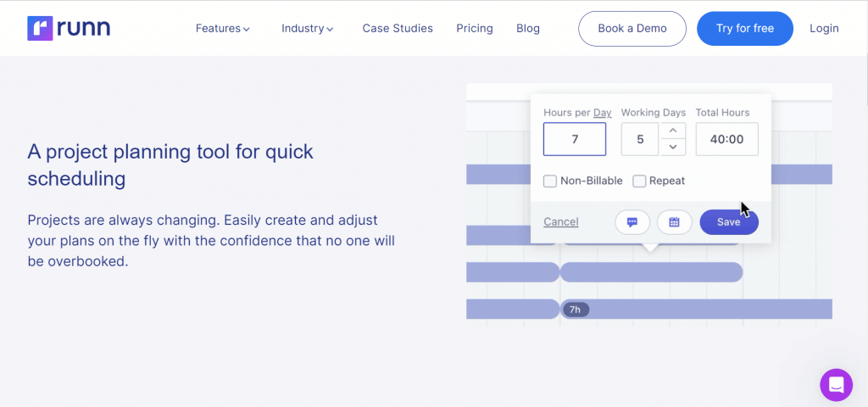Save the assignment with Save button
The width and height of the screenshot is (868, 407).
click(x=729, y=222)
